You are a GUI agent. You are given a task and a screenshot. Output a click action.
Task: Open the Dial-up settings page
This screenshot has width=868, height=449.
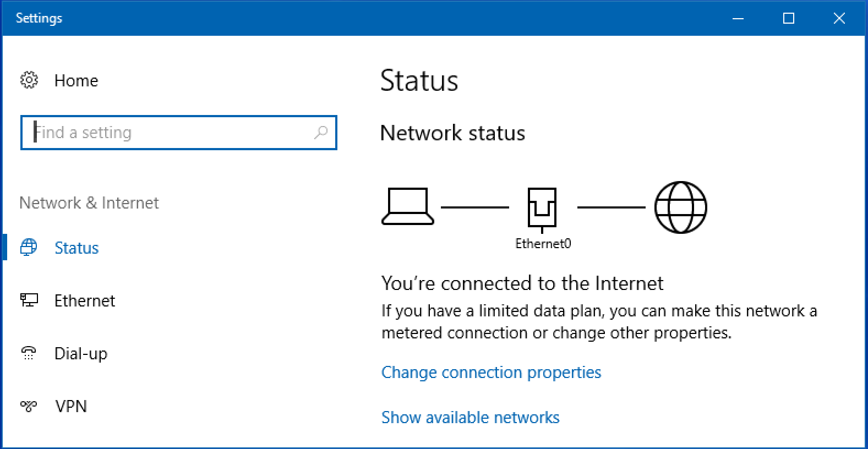tap(81, 353)
